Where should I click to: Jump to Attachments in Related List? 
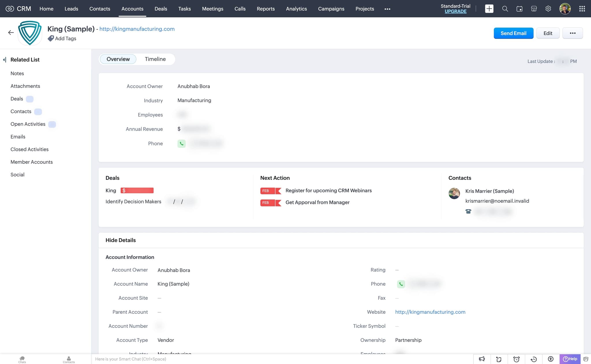25,86
